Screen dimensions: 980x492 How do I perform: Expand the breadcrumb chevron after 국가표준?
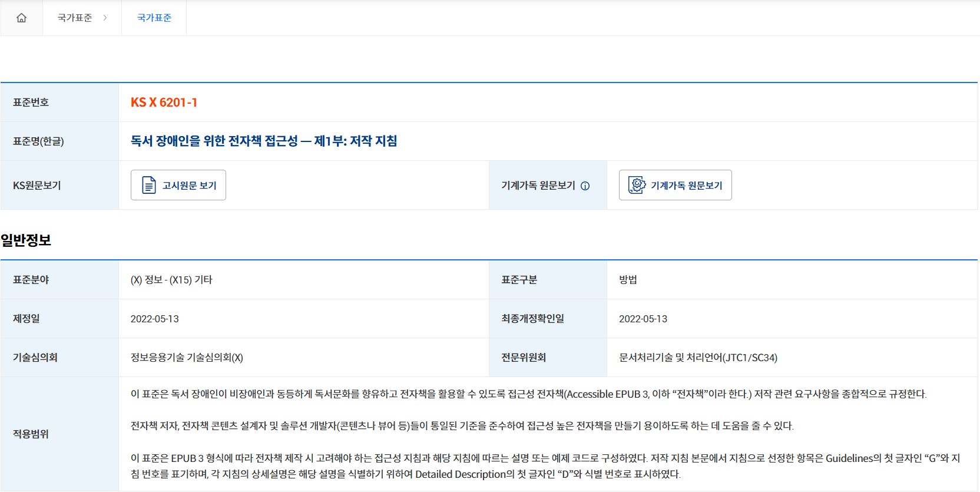click(105, 18)
